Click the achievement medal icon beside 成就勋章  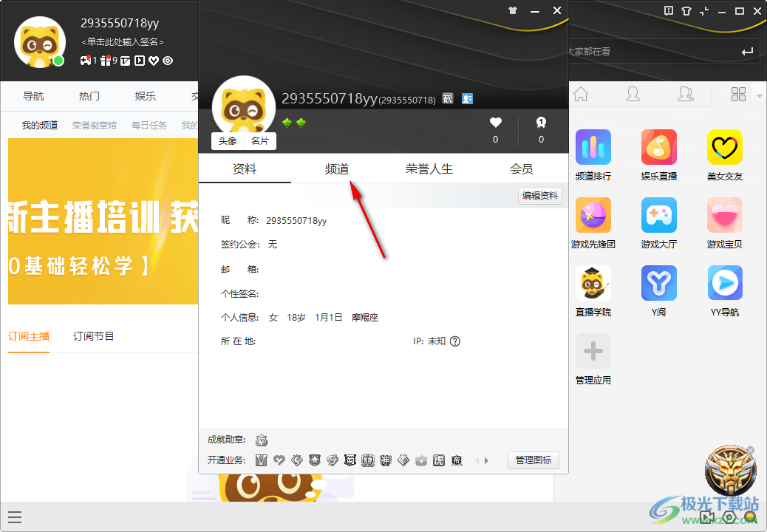pyautogui.click(x=262, y=440)
